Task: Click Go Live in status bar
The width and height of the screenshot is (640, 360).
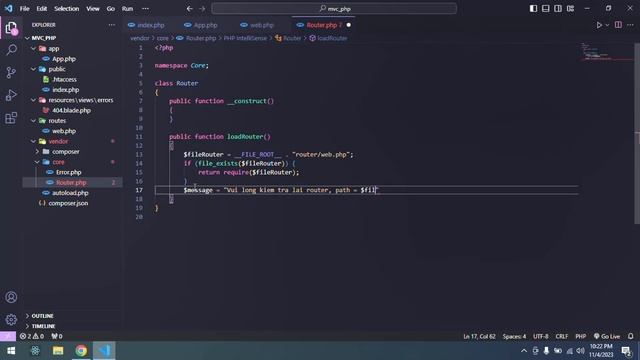Action: coord(607,336)
